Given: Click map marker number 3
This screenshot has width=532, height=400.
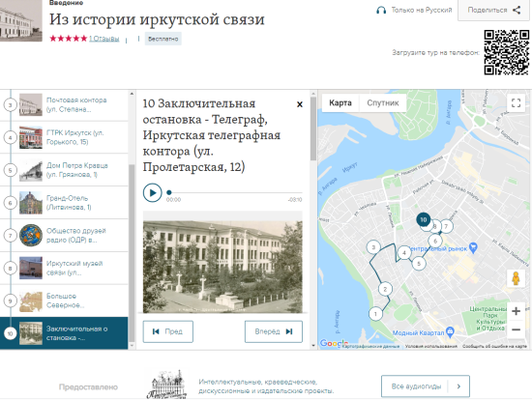Looking at the screenshot, I should [373, 247].
